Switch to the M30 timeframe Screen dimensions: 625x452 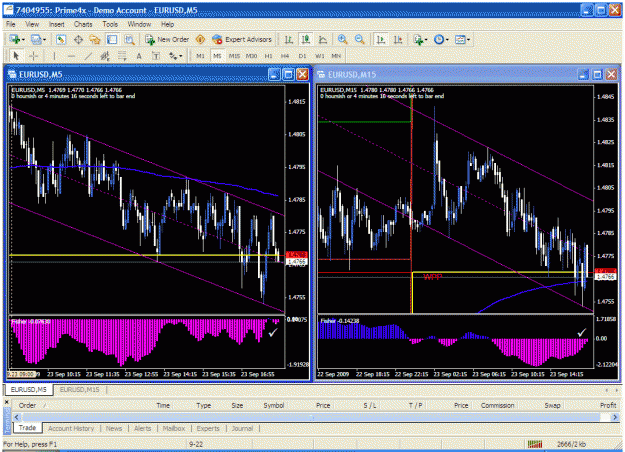click(251, 56)
